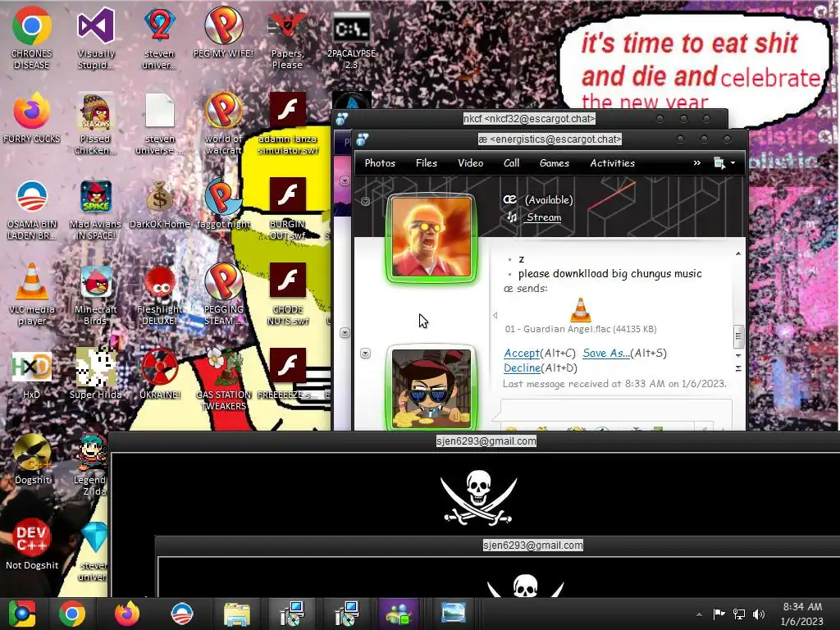Show hidden tray icons arrow

pyautogui.click(x=699, y=614)
